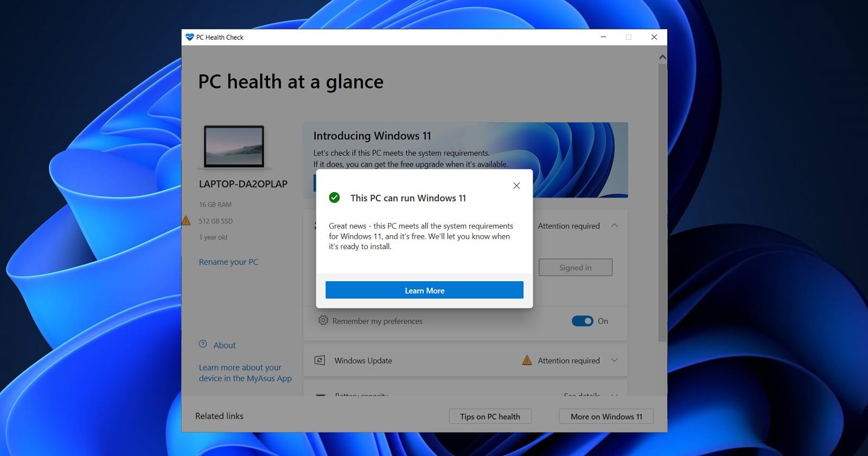Click the Rename your PC link
This screenshot has width=868, height=456.
(x=228, y=262)
